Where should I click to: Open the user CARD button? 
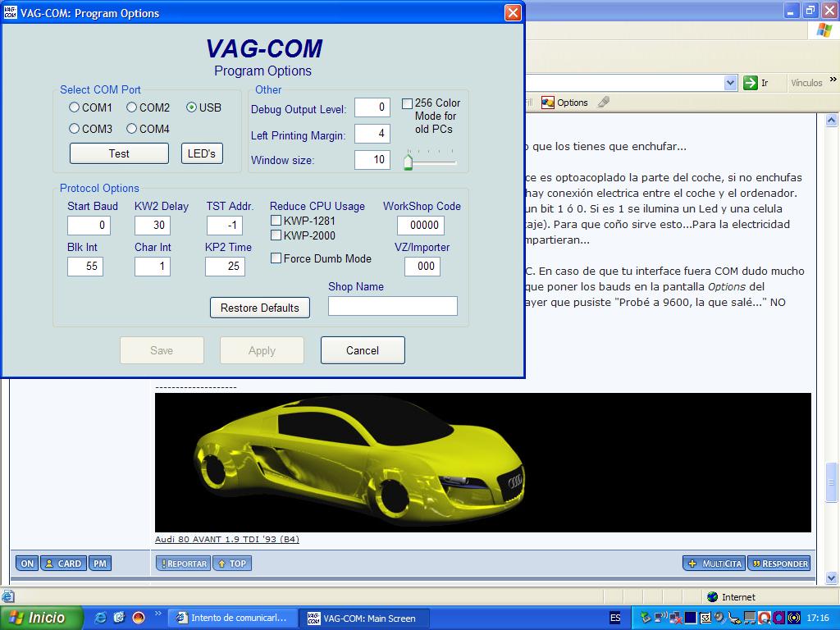pyautogui.click(x=64, y=564)
